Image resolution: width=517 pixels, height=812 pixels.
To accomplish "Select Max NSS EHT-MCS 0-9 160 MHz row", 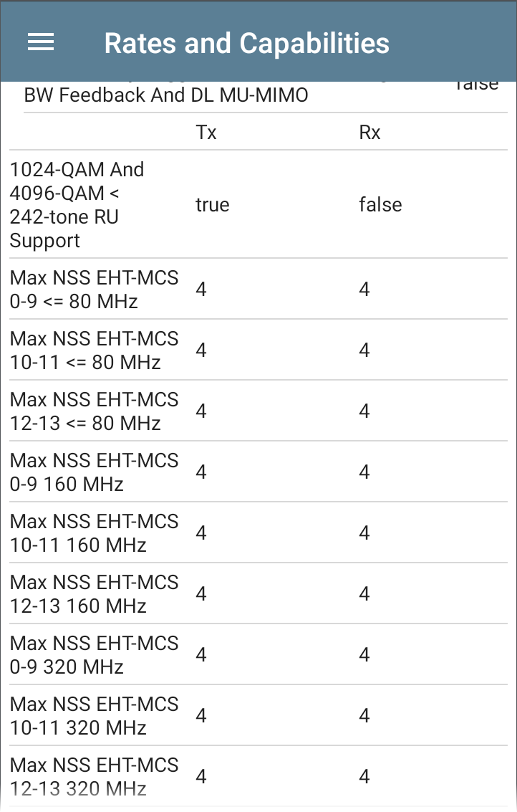I will [x=258, y=472].
